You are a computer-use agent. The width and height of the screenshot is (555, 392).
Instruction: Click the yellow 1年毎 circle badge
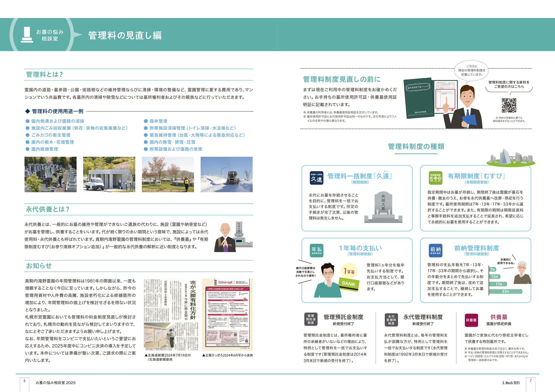tap(349, 271)
